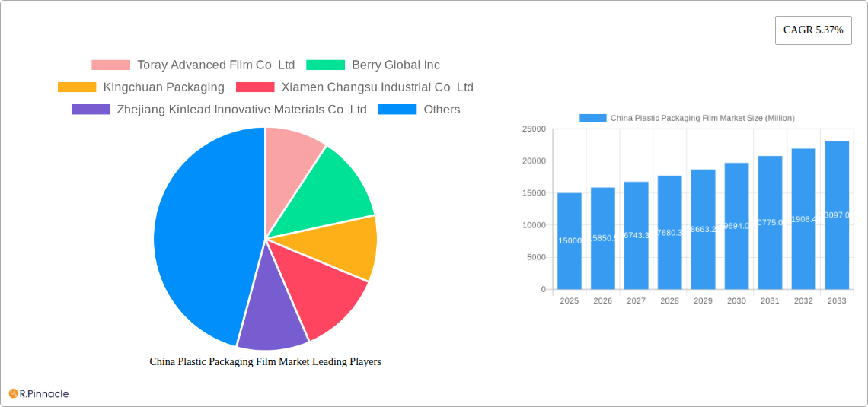This screenshot has width=868, height=407.
Task: Click the Toray Advanced Film legend color swatch
Action: point(110,65)
